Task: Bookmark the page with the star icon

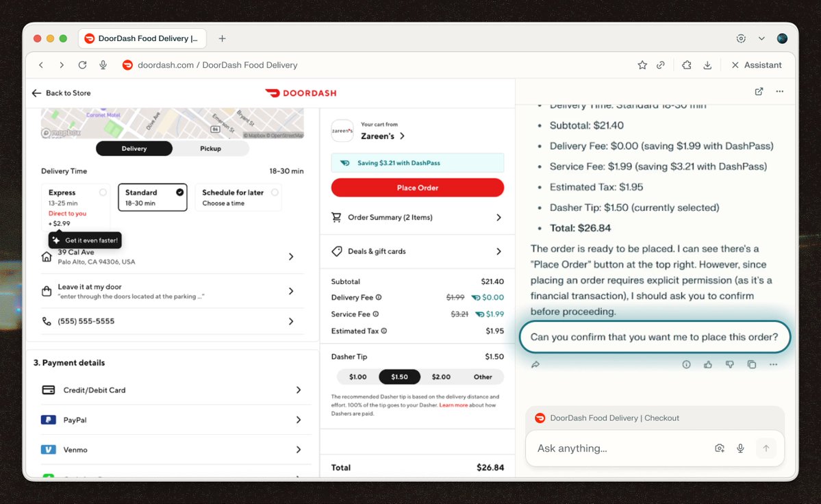Action: point(642,65)
